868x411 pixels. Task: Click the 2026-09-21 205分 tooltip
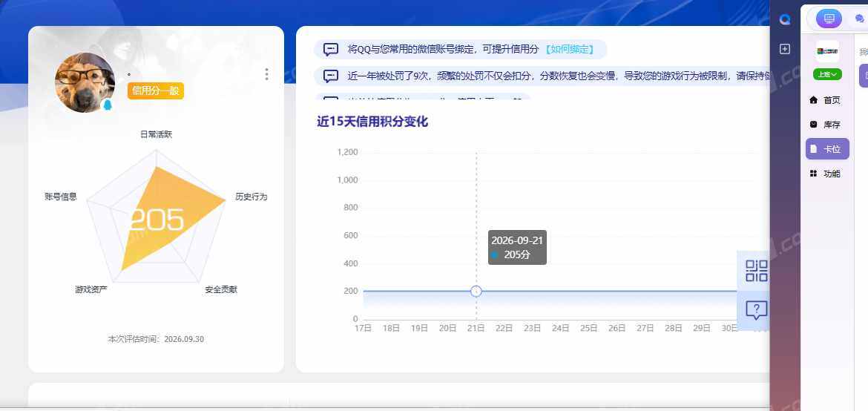tap(517, 248)
